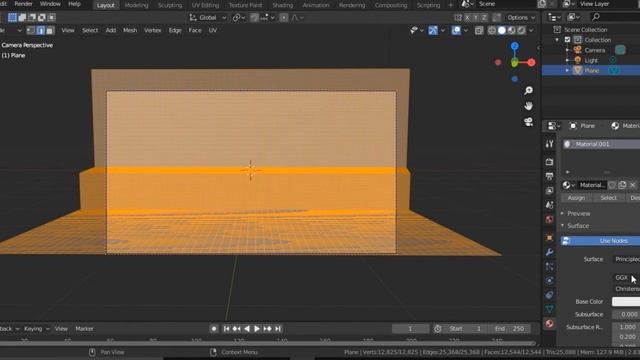Switch to vertex select mode
The width and height of the screenshot is (640, 360).
31,30
